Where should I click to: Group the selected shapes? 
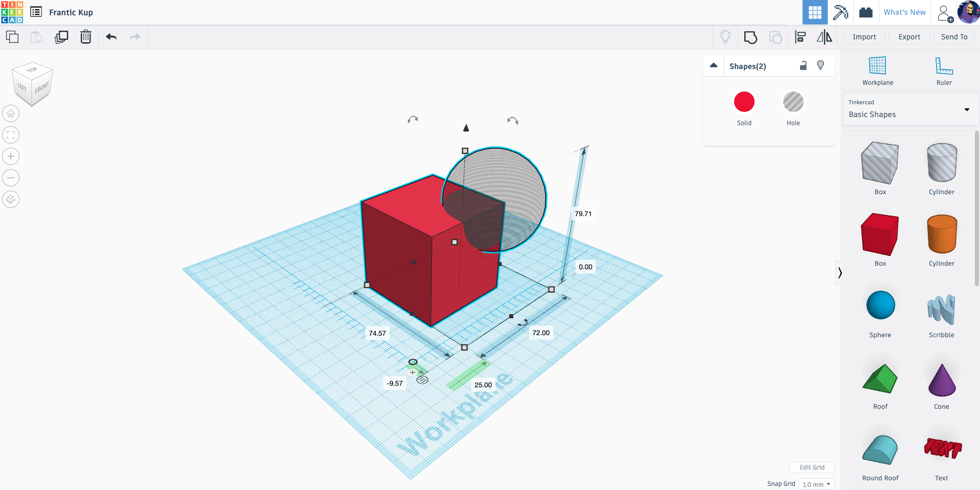pyautogui.click(x=750, y=37)
